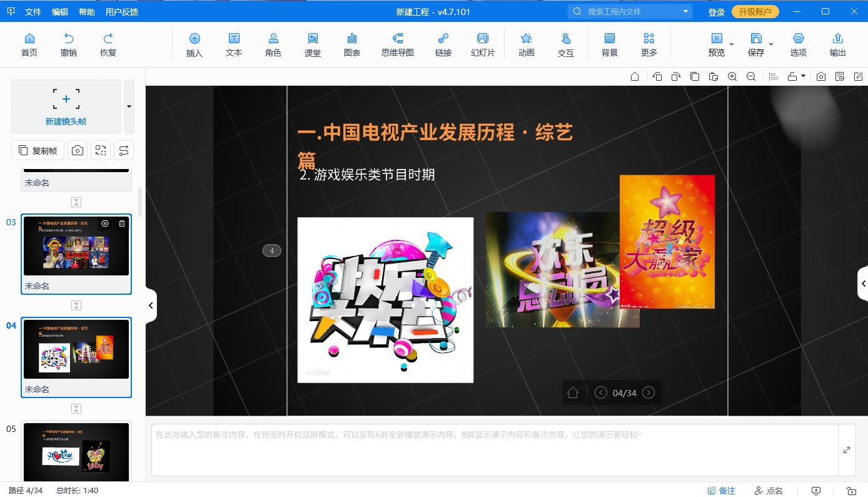868x497 pixels.
Task: Click the copy icon in canvas toolbar
Action: (x=695, y=76)
